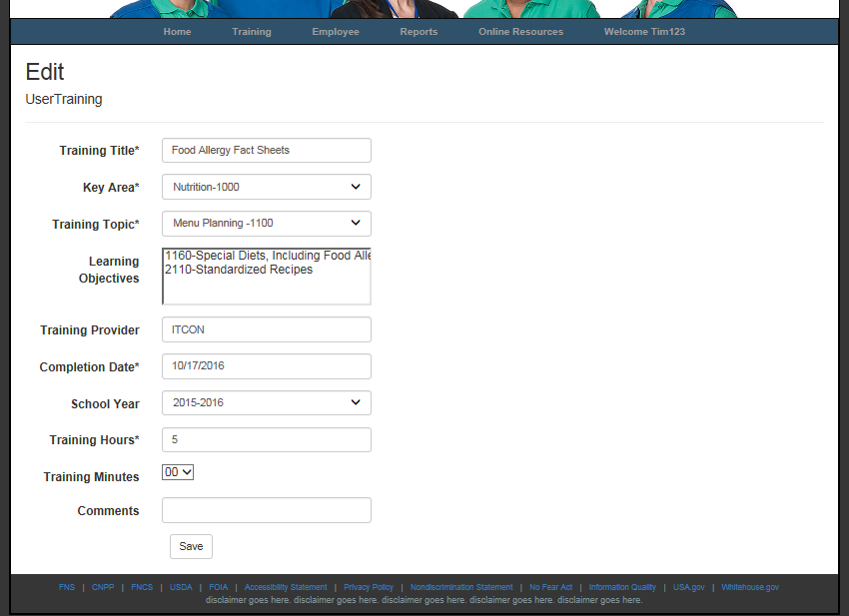
Task: Open the Whitehouse.gov footer link
Action: [x=750, y=587]
